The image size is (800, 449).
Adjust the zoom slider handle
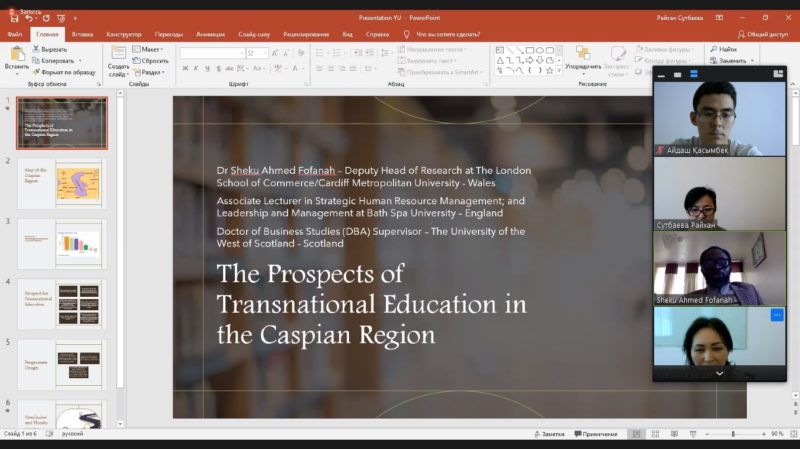733,434
